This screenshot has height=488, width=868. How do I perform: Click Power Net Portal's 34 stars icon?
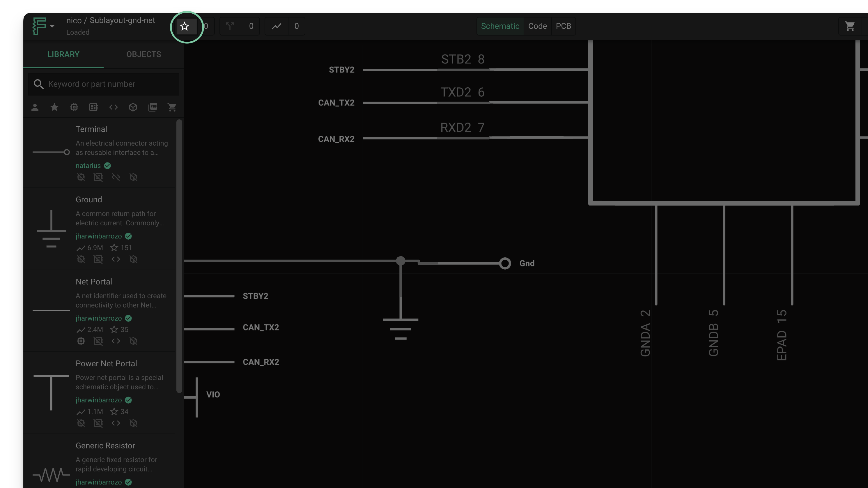point(114,411)
